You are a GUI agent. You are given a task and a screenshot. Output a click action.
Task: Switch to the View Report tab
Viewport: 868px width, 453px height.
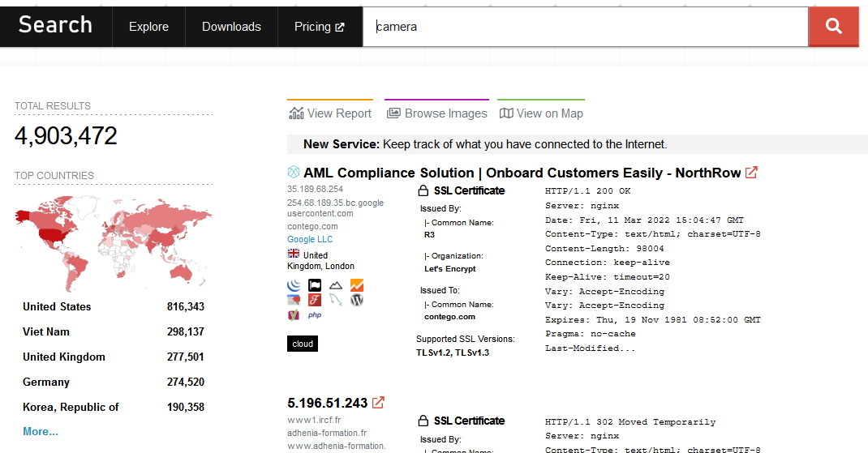(x=330, y=113)
